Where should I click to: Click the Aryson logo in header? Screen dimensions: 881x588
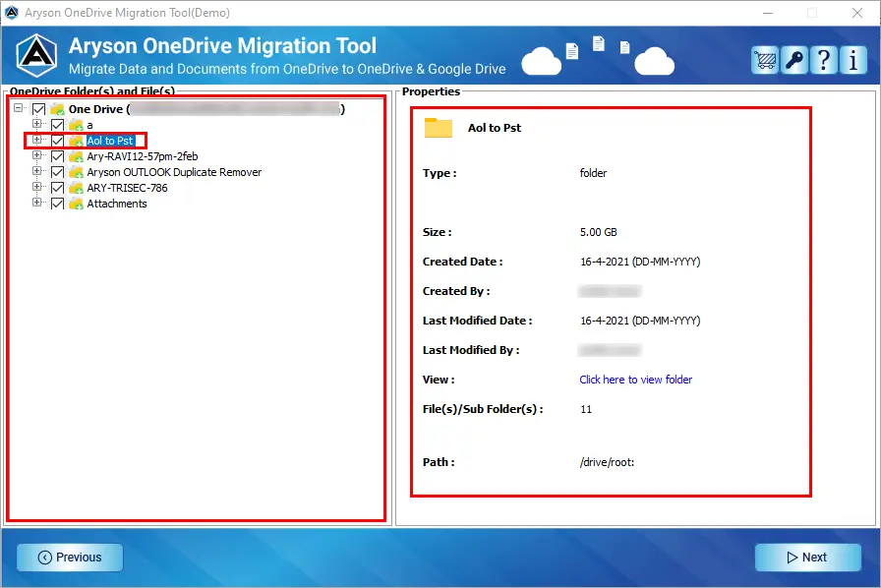(36, 56)
